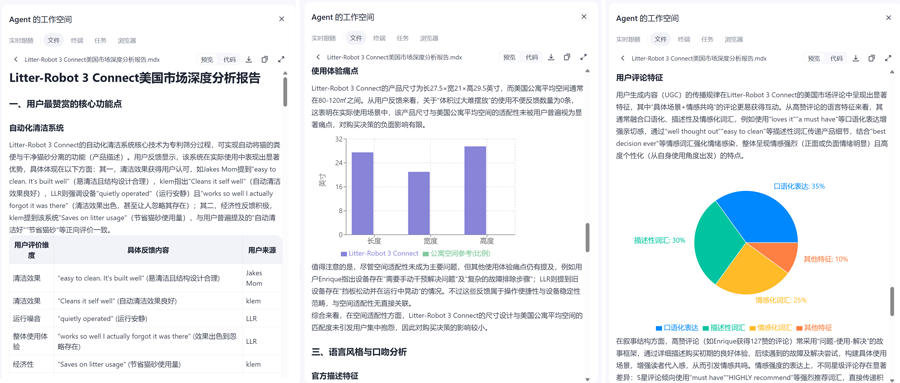Open 实时跟随 tab in pie chart panel
900x383 pixels.
(629, 40)
